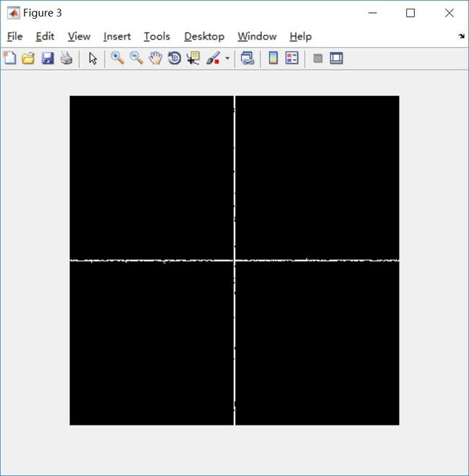This screenshot has height=476, width=469.
Task: Choose the Data Cursor tool
Action: coord(193,58)
